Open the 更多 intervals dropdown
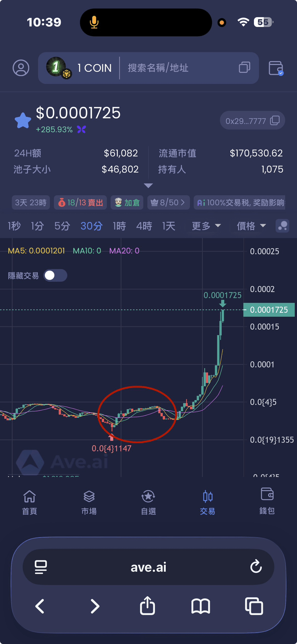297x644 pixels. tap(206, 226)
